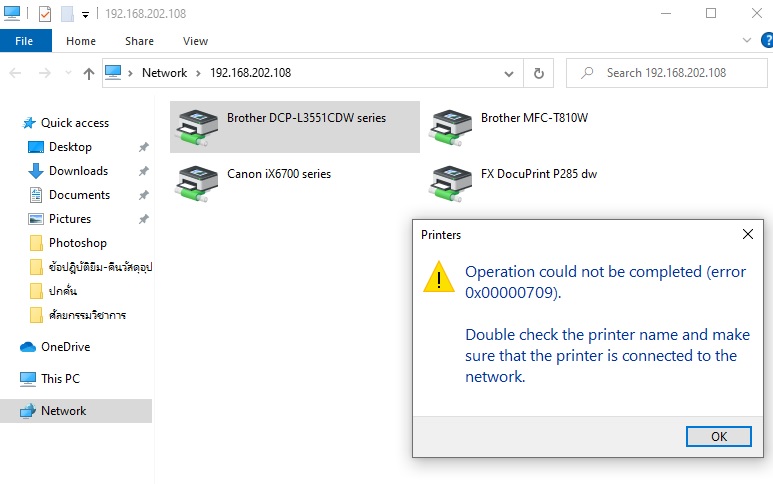Focus the Search 192.168.202.108 field
The height and width of the screenshot is (484, 773).
pos(667,73)
